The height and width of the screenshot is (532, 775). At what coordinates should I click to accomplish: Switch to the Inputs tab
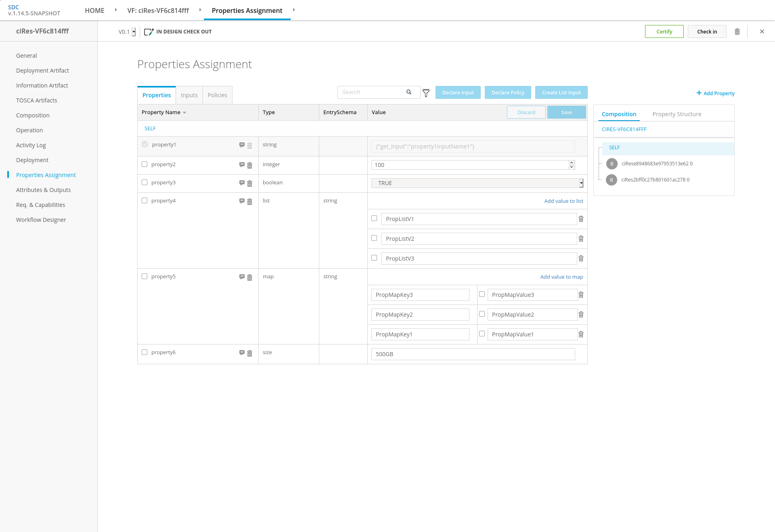coord(189,95)
